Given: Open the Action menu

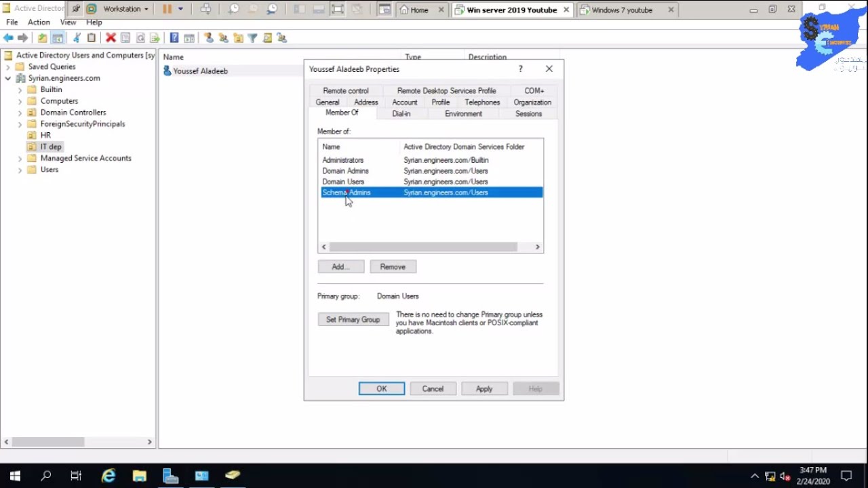Looking at the screenshot, I should (x=39, y=22).
